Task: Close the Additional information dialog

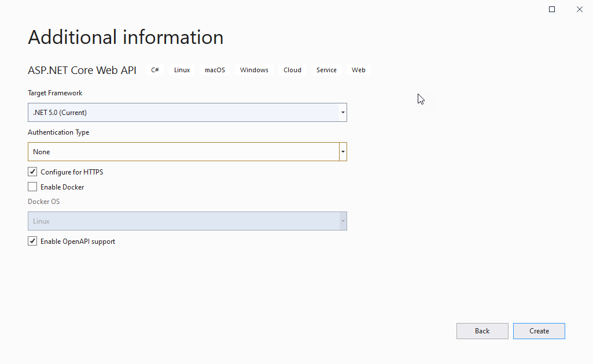Action: (x=579, y=9)
